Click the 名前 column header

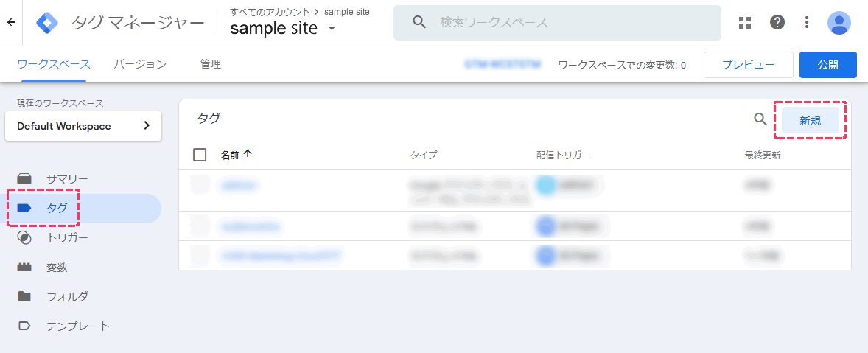pos(230,155)
